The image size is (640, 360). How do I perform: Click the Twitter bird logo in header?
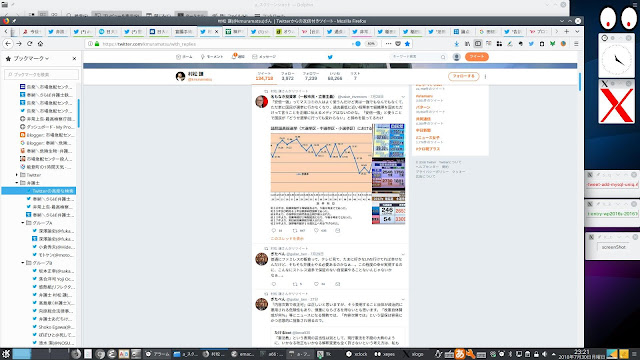[x=330, y=57]
